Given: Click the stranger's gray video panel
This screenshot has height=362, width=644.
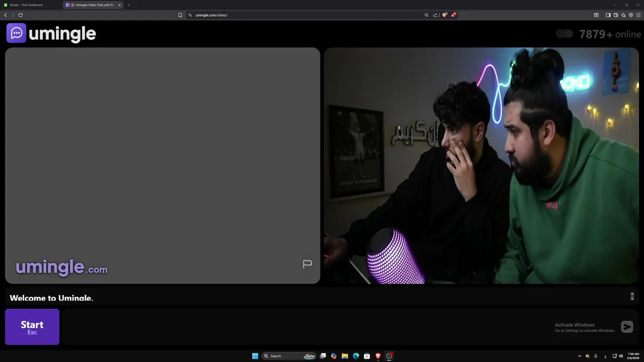Looking at the screenshot, I should (x=163, y=166).
